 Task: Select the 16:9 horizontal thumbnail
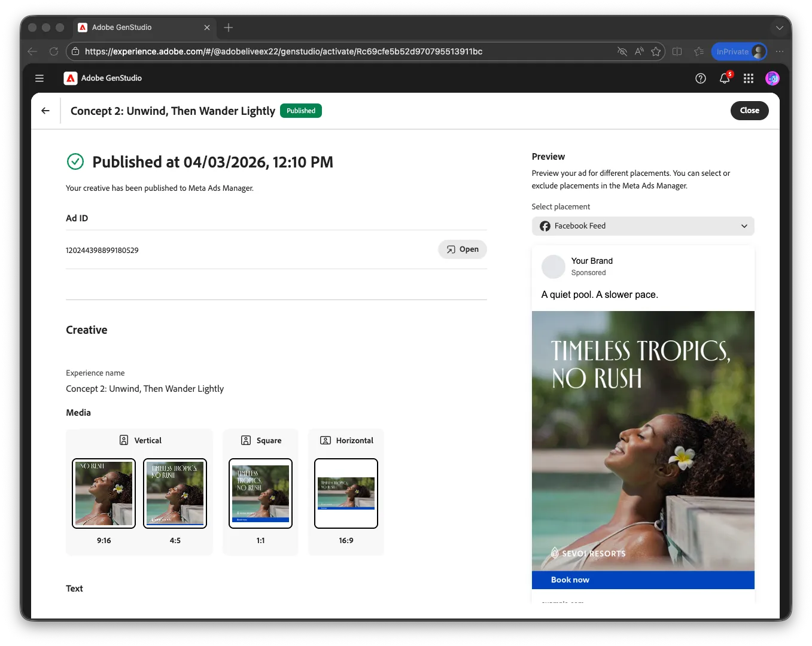tap(346, 493)
